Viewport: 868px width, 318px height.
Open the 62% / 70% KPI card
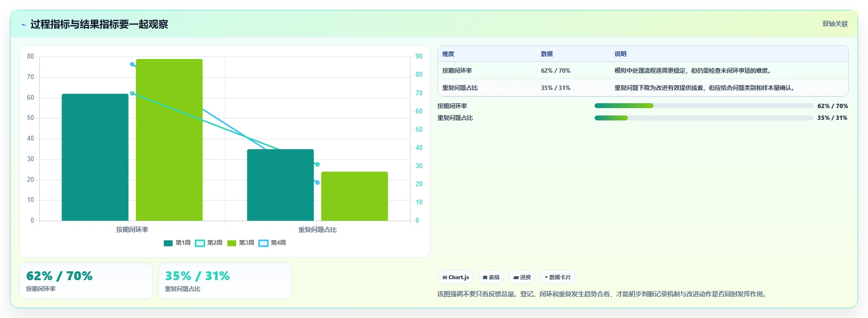(x=86, y=281)
